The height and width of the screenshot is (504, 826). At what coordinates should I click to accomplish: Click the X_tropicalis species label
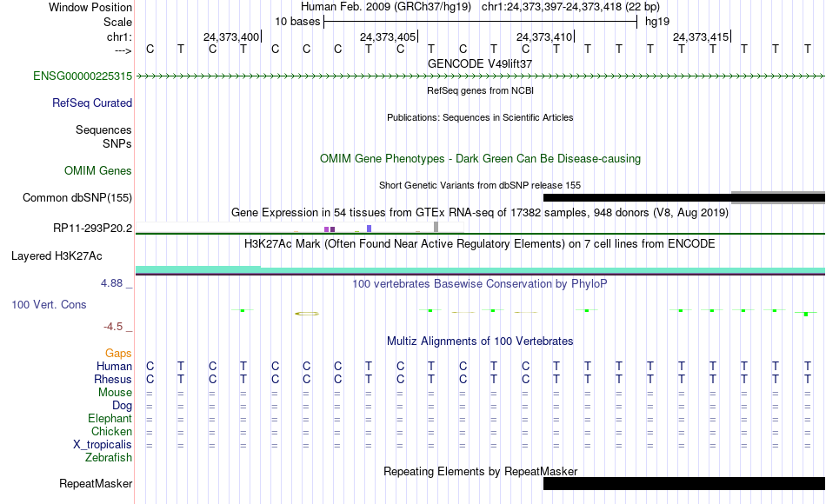click(x=103, y=445)
